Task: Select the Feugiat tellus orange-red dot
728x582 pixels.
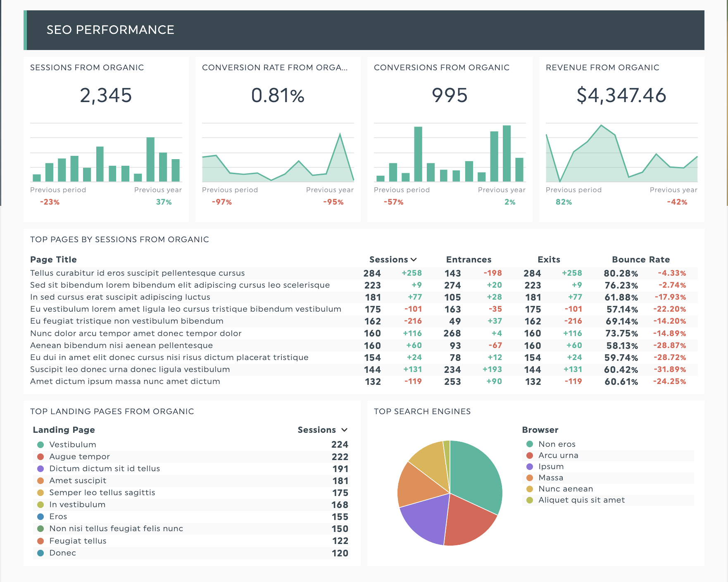Action: click(x=40, y=541)
